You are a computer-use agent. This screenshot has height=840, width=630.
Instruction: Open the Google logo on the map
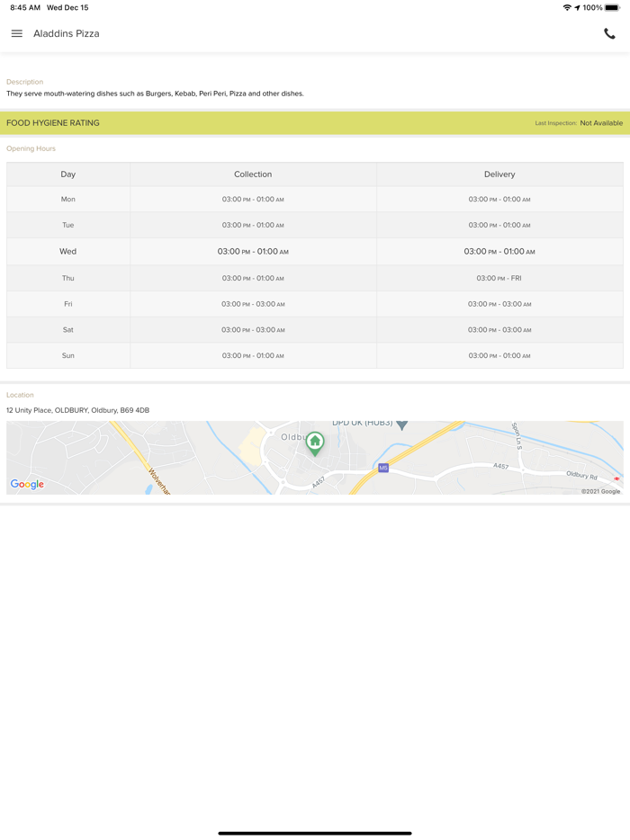(x=27, y=484)
